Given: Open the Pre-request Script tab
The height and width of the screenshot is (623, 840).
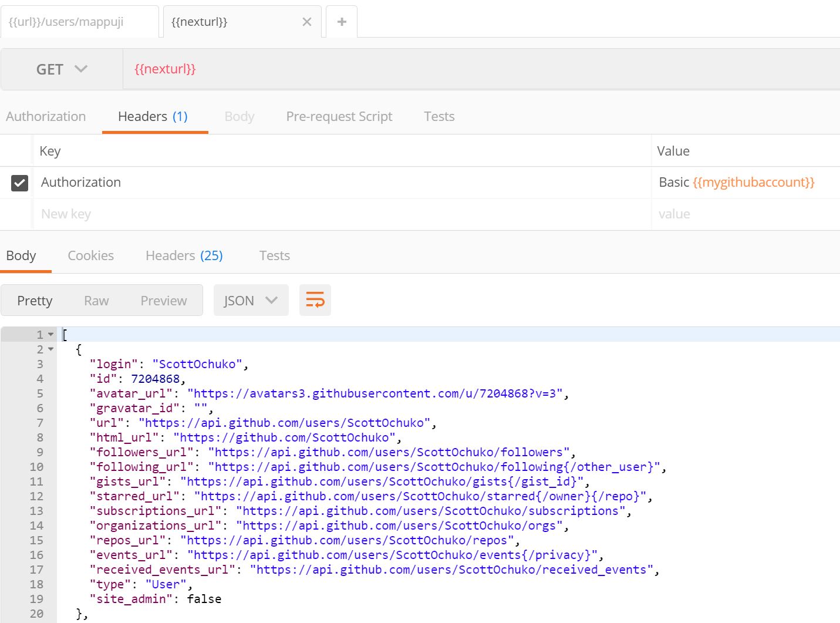Looking at the screenshot, I should point(339,116).
